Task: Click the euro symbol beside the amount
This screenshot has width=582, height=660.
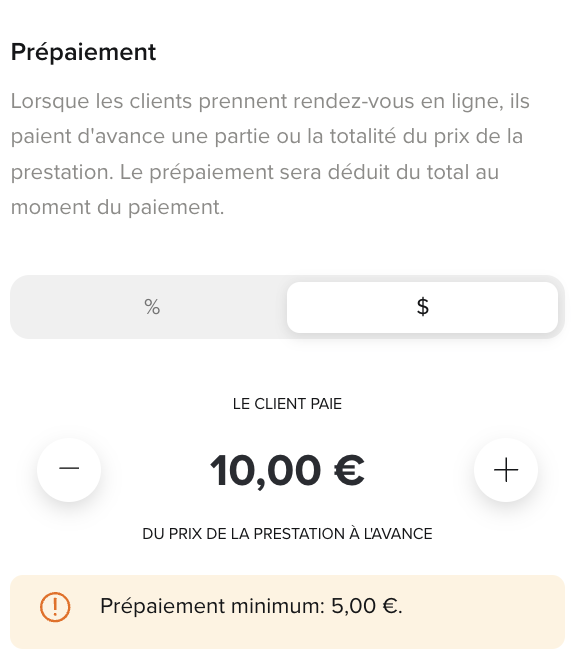Action: (349, 470)
